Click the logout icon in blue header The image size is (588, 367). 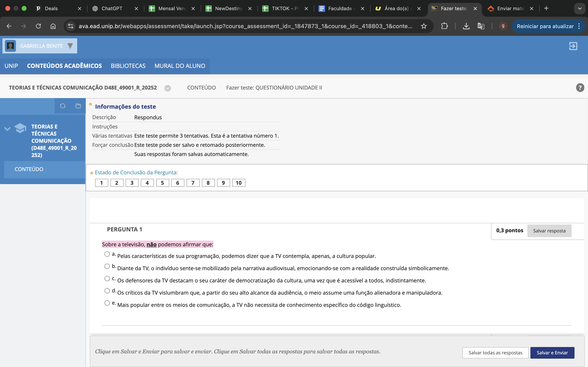pos(573,46)
